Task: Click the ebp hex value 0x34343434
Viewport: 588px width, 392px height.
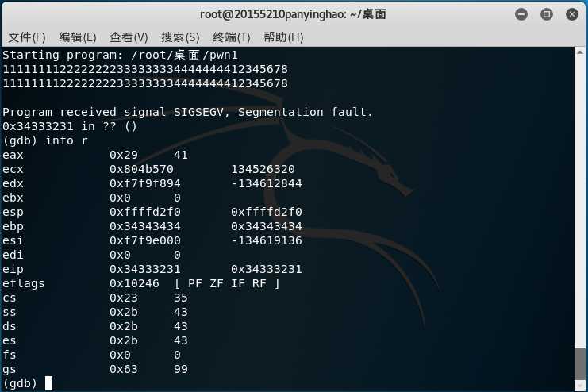Action: pyautogui.click(x=144, y=226)
